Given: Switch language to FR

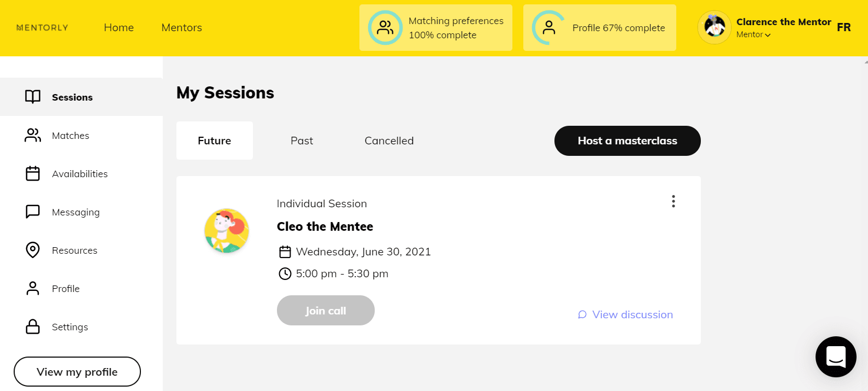Looking at the screenshot, I should [843, 27].
